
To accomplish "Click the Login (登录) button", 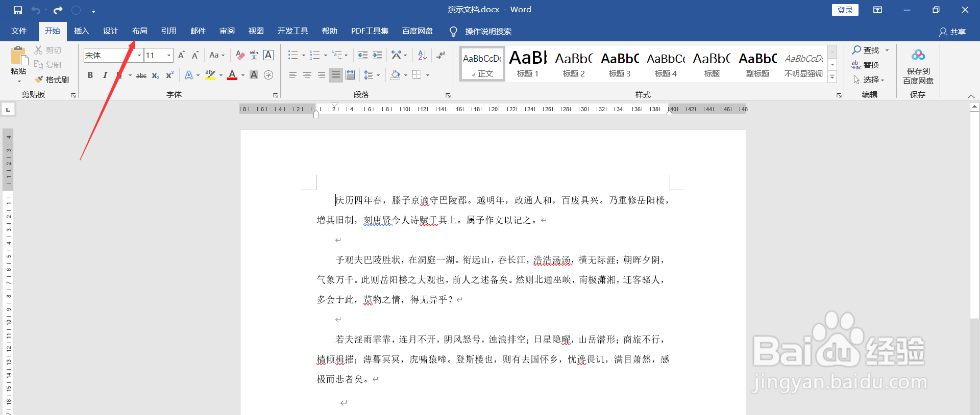I will (845, 10).
